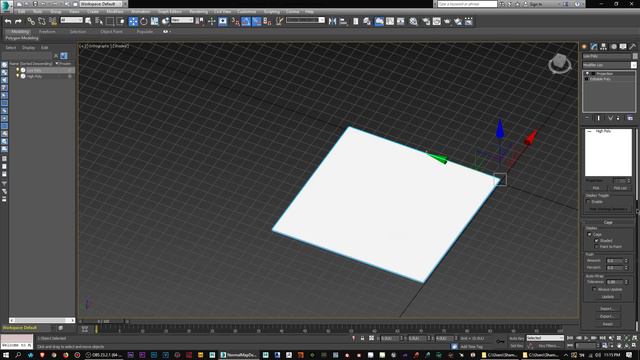Click the Pick List button

[620, 188]
